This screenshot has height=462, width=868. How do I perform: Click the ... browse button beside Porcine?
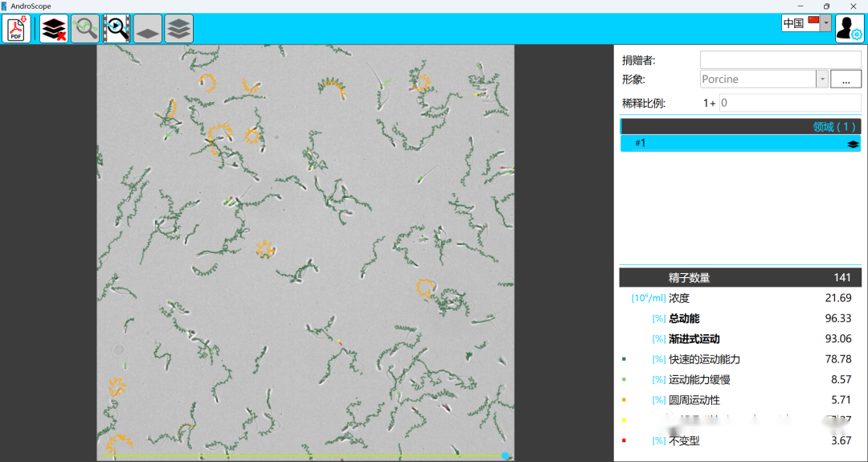tap(845, 79)
